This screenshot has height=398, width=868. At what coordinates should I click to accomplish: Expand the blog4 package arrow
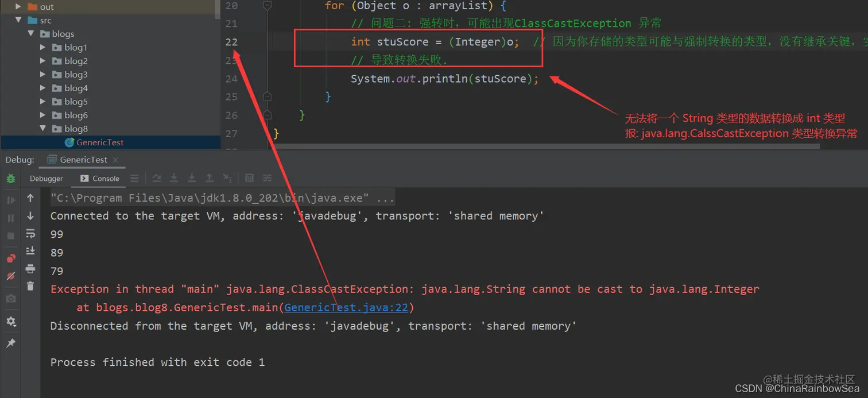[x=43, y=88]
